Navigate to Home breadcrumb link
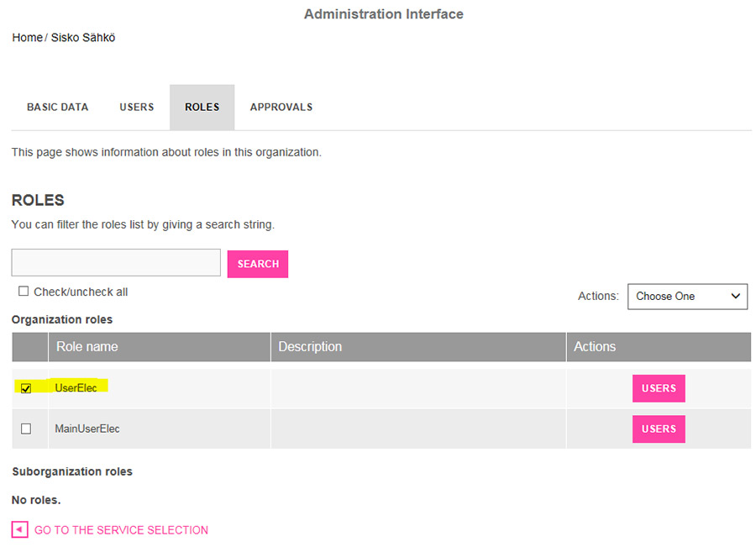This screenshot has height=547, width=756. [28, 38]
